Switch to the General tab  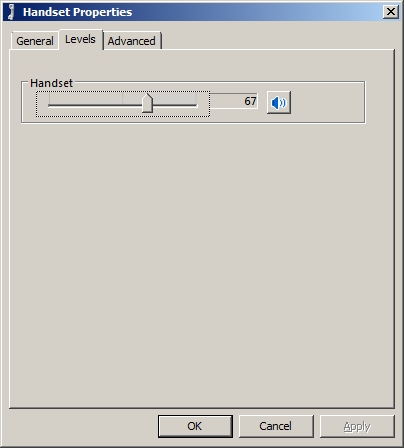35,41
